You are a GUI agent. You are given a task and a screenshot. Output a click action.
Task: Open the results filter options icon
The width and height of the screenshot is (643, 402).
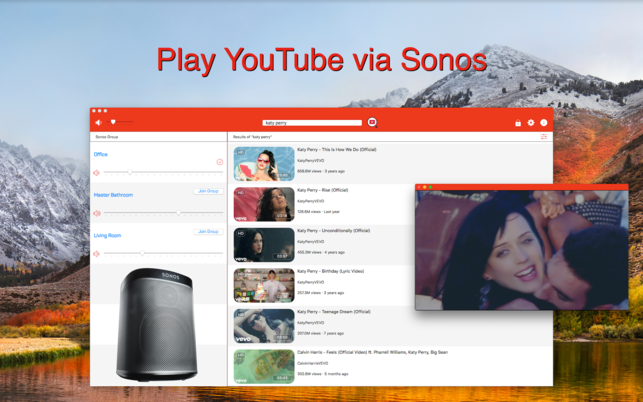click(544, 137)
